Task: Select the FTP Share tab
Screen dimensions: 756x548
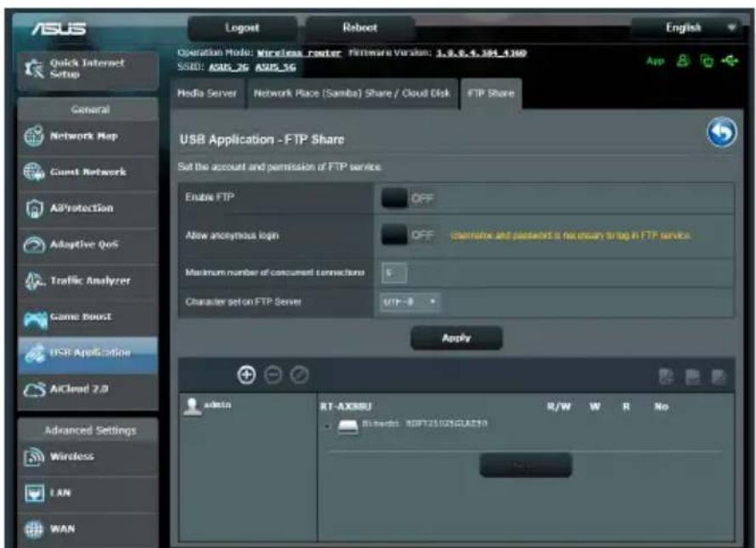Action: click(491, 93)
